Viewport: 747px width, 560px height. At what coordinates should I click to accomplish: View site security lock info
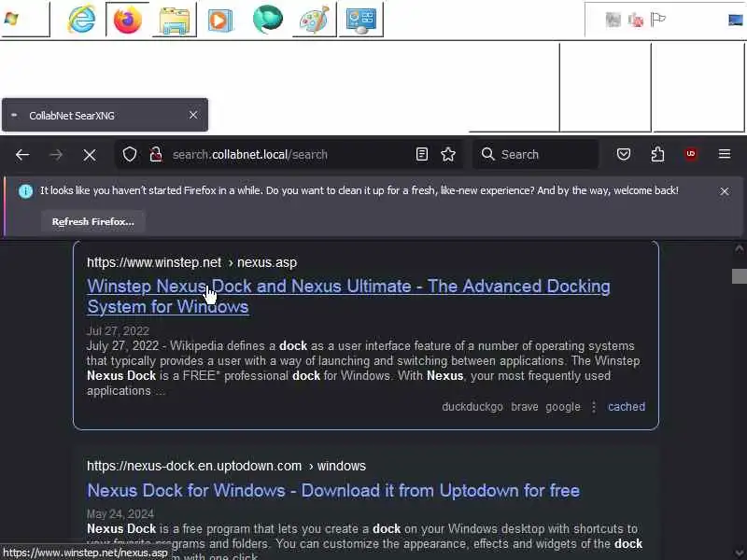click(156, 154)
